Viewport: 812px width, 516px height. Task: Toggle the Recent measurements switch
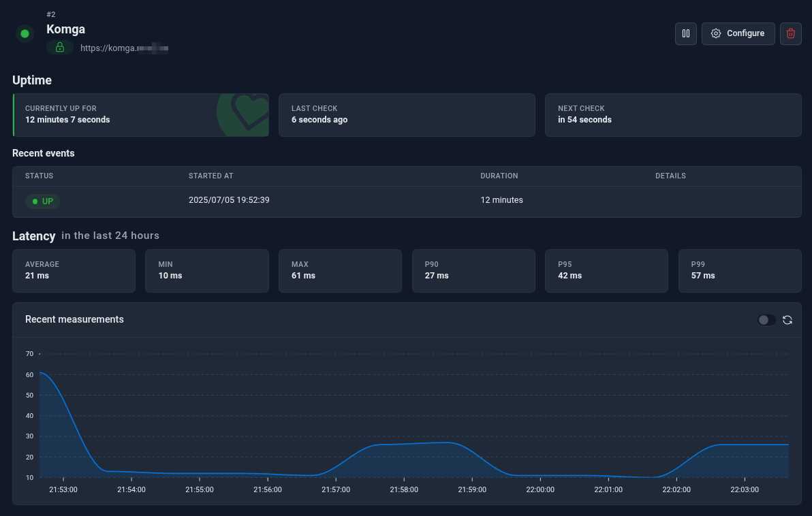click(x=766, y=320)
